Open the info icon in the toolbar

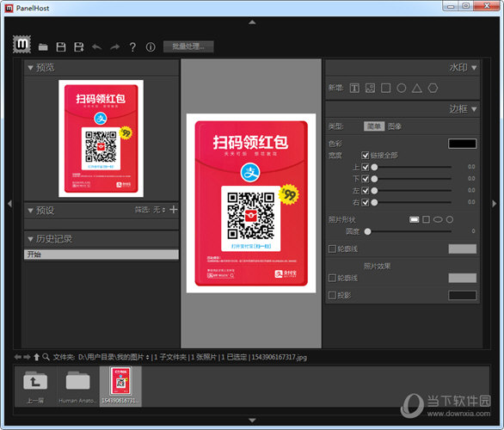(151, 47)
